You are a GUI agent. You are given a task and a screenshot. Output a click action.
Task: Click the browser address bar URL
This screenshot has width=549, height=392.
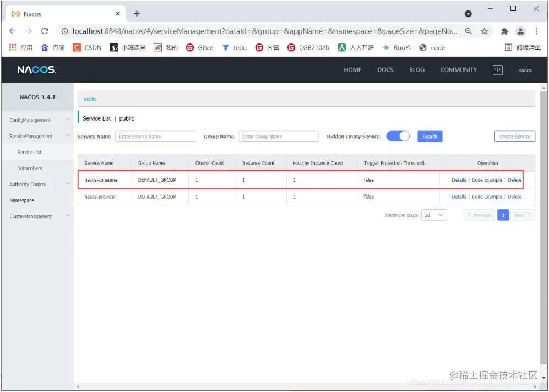[265, 31]
